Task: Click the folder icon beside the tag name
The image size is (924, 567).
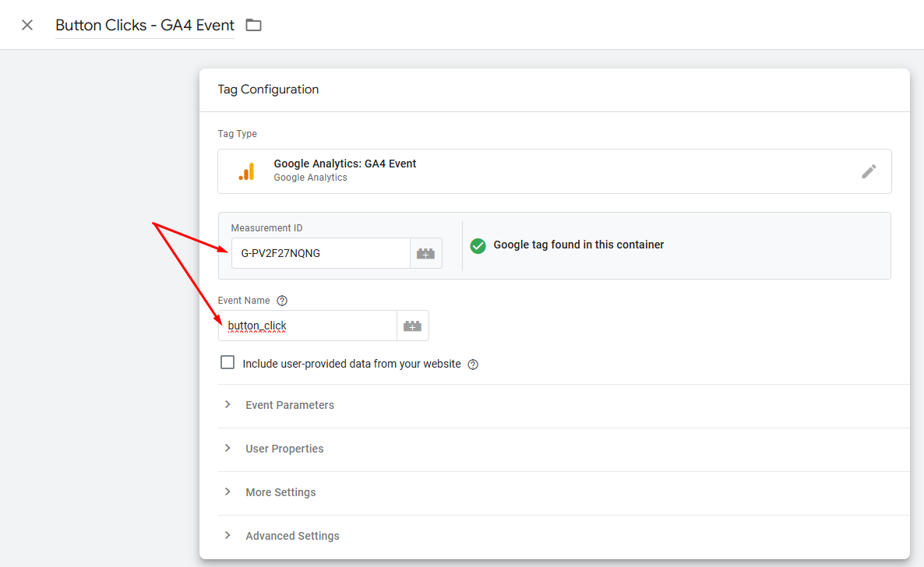Action: click(x=253, y=26)
